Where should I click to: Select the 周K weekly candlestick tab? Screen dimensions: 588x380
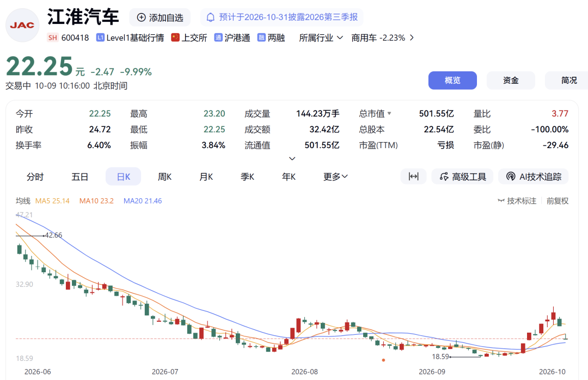[164, 176]
